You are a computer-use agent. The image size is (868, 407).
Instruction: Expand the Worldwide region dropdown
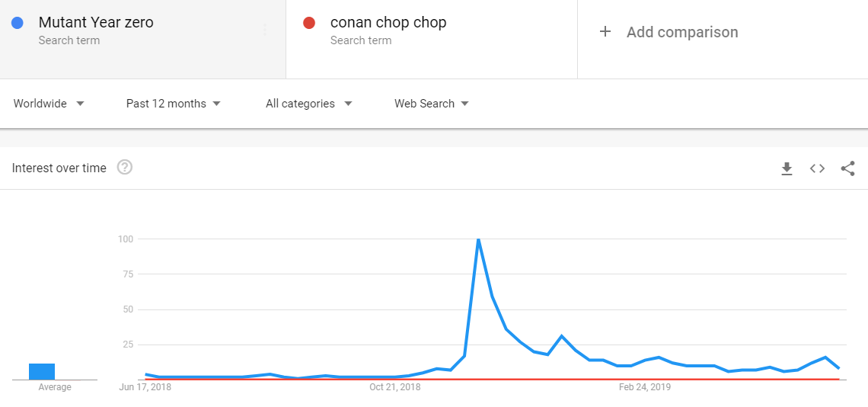(x=49, y=104)
